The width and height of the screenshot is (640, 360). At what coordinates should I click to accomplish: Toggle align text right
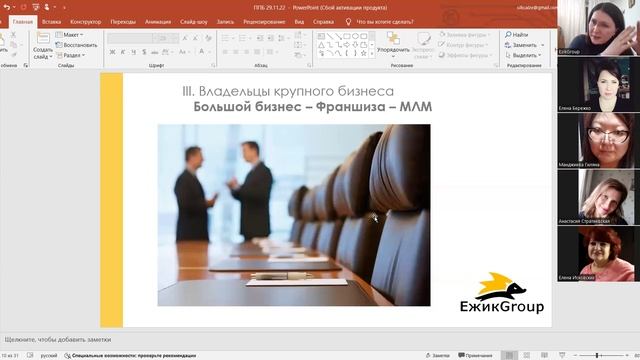[x=246, y=52]
